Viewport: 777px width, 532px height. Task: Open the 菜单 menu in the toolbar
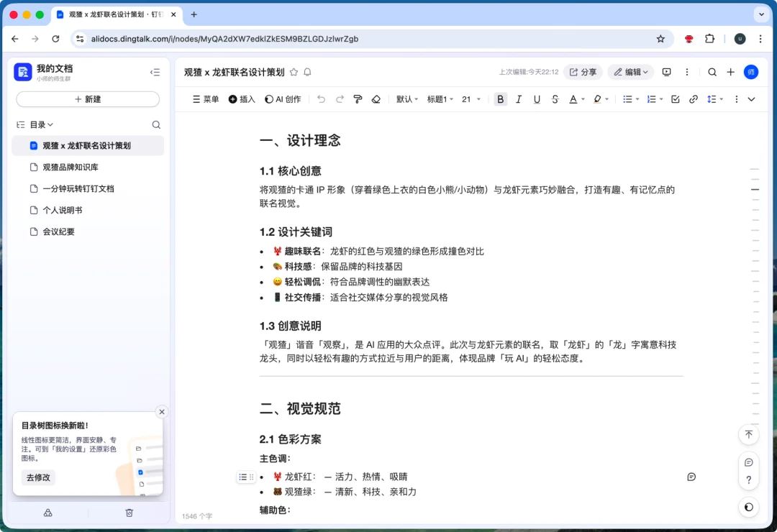(206, 99)
